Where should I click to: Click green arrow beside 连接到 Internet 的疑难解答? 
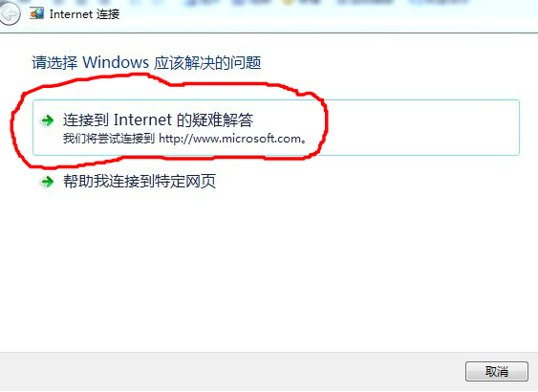point(48,120)
